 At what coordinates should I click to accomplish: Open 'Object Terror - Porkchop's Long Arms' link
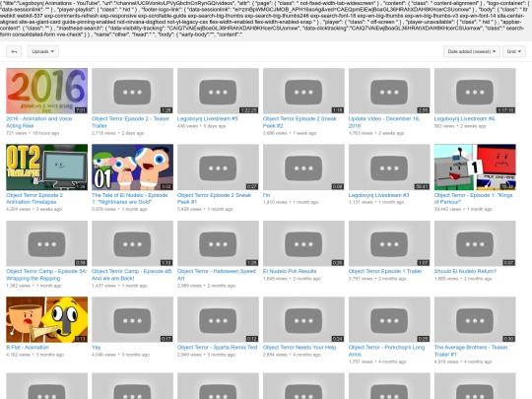point(386,351)
